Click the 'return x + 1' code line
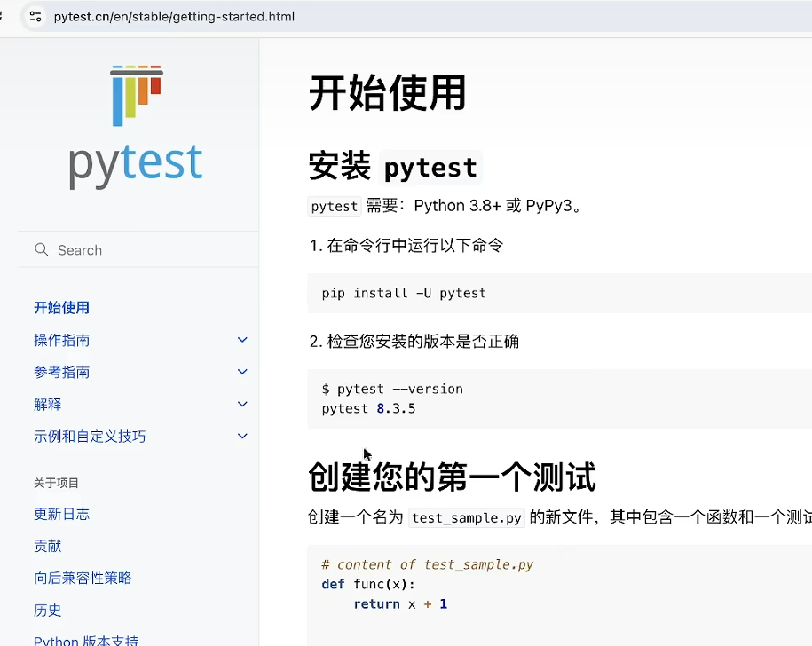The width and height of the screenshot is (812, 646). tap(400, 604)
